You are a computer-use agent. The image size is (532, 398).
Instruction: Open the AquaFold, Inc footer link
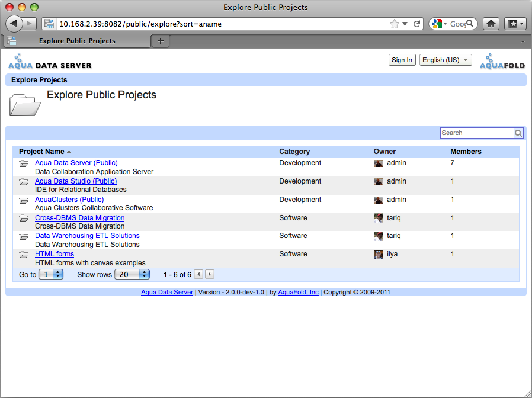pos(298,292)
